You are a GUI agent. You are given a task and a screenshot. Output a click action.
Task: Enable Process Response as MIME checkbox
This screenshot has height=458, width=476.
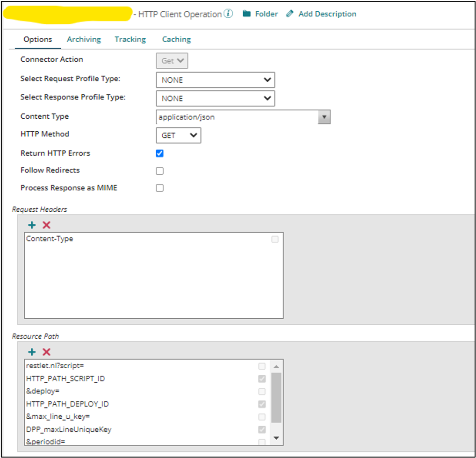[x=160, y=188]
